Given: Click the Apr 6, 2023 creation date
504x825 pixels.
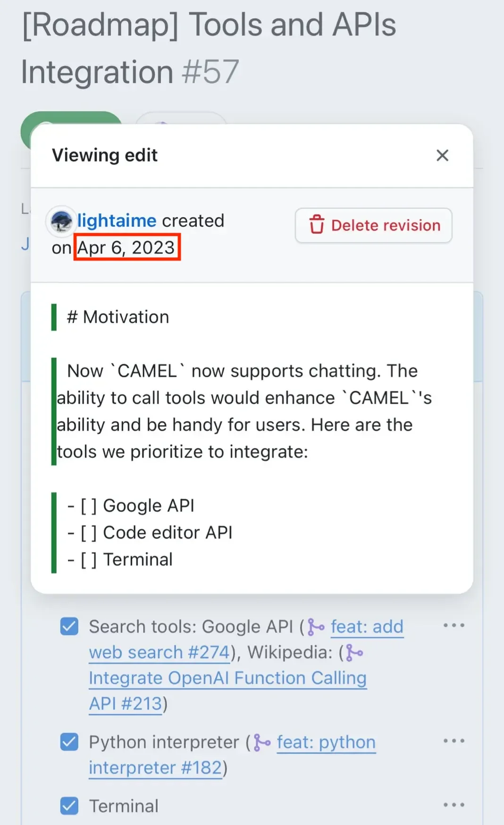Looking at the screenshot, I should [126, 248].
